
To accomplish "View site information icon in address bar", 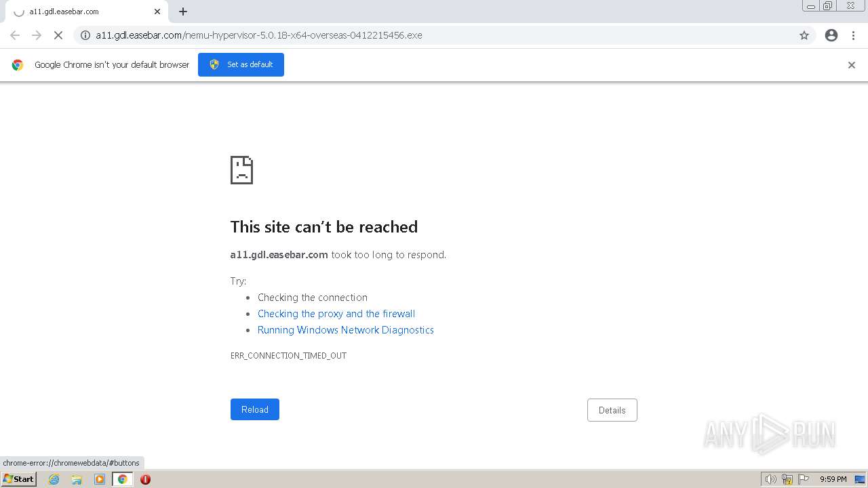I will pos(85,35).
